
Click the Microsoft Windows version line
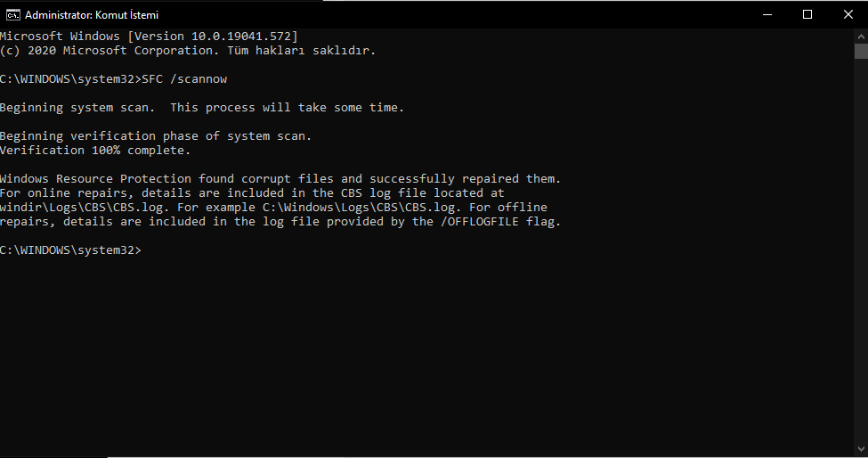pyautogui.click(x=149, y=36)
